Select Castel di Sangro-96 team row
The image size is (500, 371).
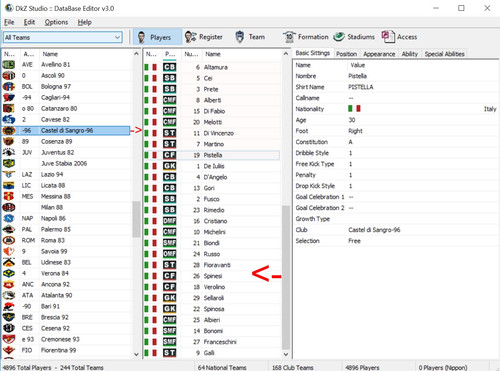[x=66, y=131]
